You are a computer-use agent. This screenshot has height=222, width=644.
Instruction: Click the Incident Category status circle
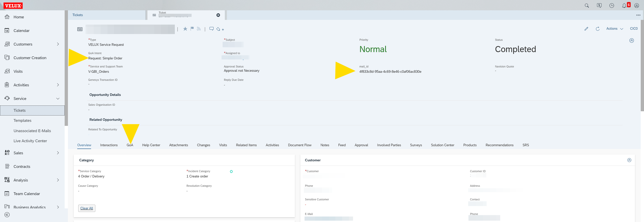coord(231,172)
